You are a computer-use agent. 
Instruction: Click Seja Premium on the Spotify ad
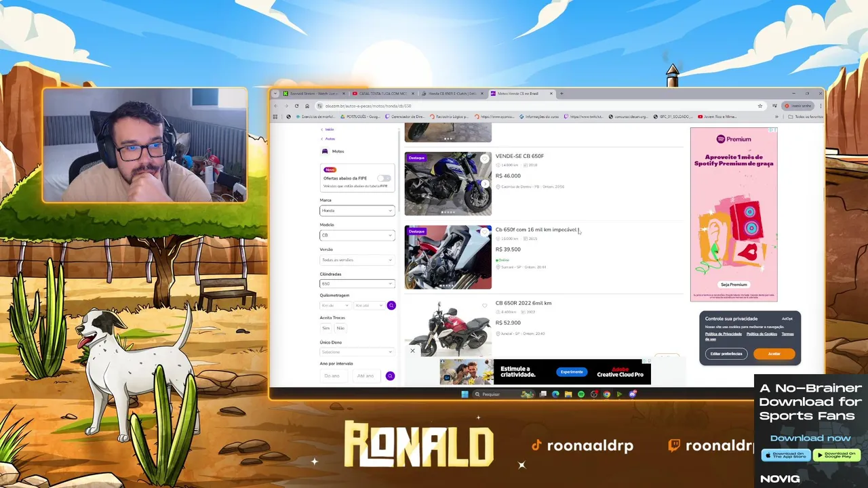[x=734, y=285]
